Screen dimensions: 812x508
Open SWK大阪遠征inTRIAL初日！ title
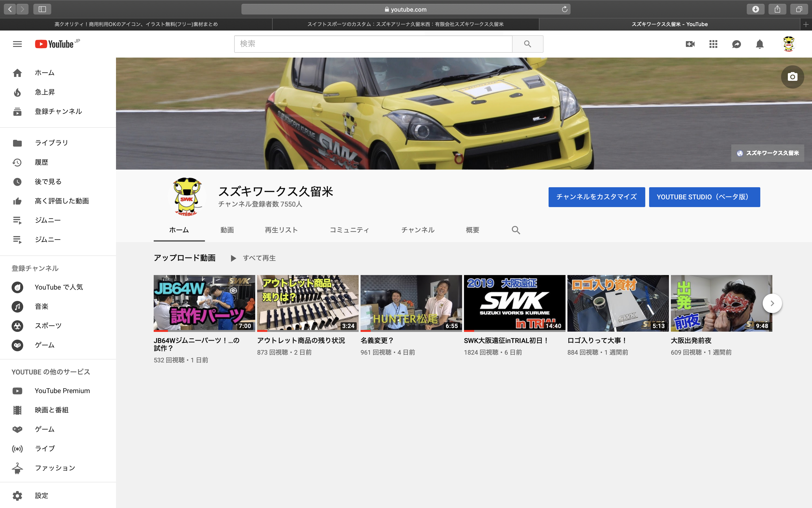pos(506,341)
